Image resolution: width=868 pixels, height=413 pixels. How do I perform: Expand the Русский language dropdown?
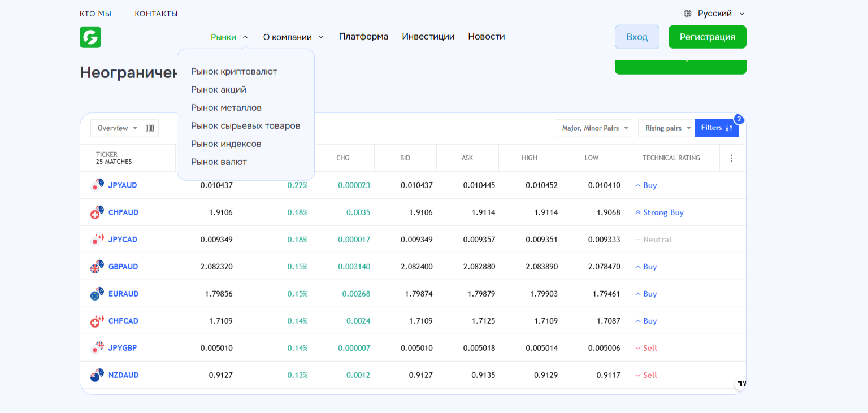[715, 14]
